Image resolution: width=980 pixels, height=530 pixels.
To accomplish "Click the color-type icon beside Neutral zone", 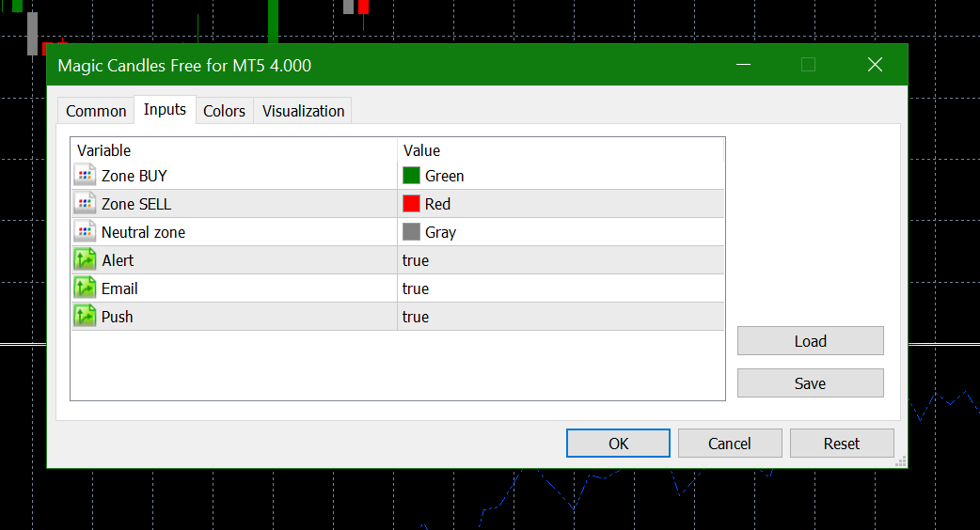I will click(x=85, y=231).
